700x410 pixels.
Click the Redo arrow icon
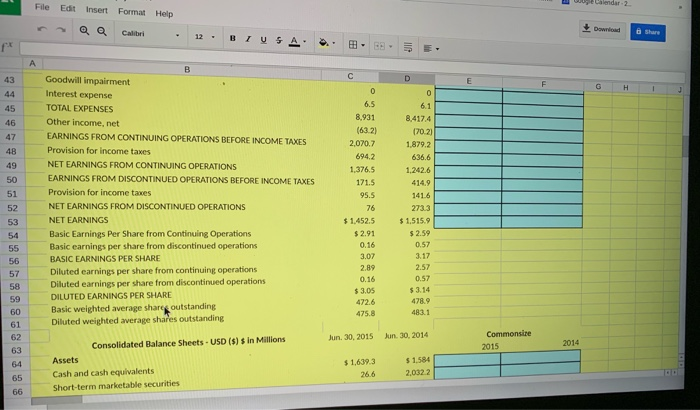coord(61,29)
